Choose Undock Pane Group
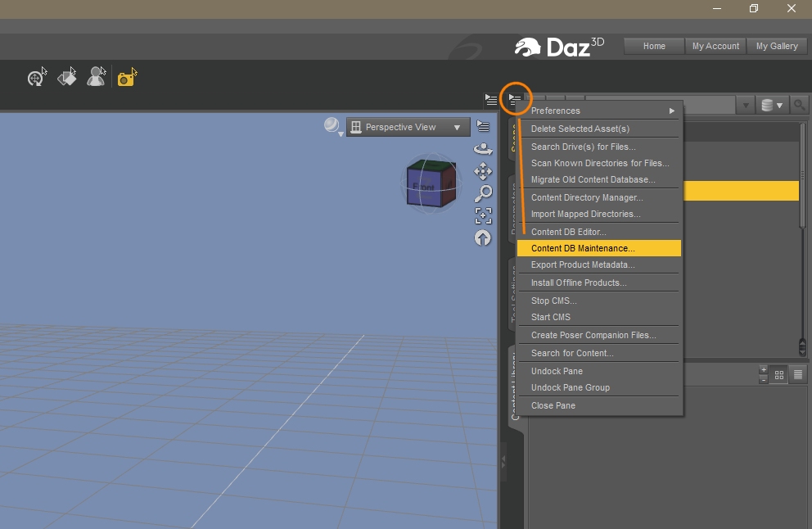Viewport: 812px width, 529px height. coord(598,387)
